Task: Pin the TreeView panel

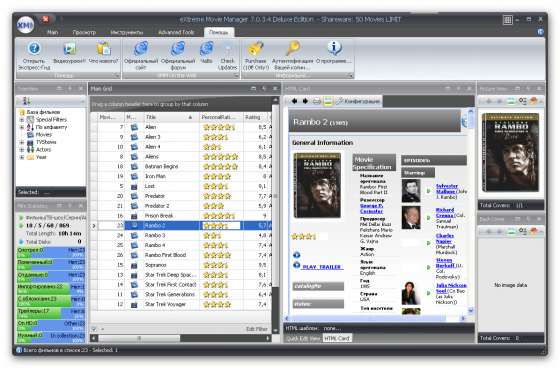Action: click(70, 88)
